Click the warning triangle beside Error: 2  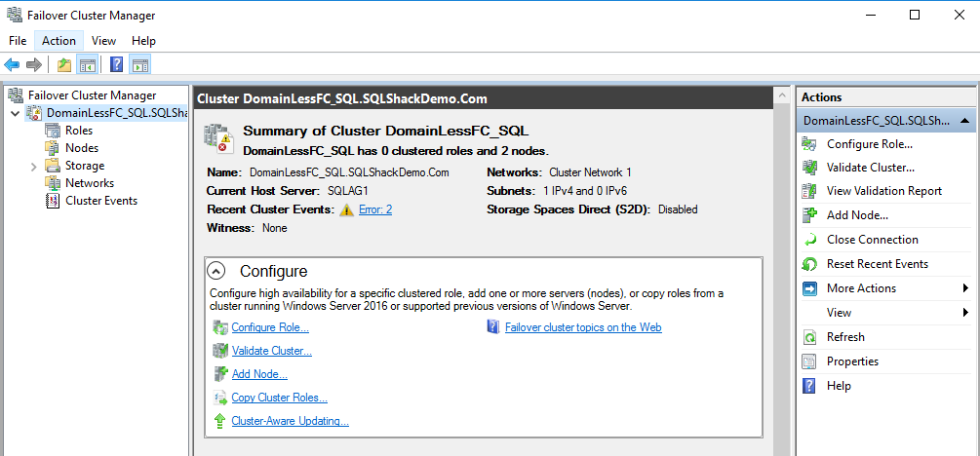coord(346,209)
